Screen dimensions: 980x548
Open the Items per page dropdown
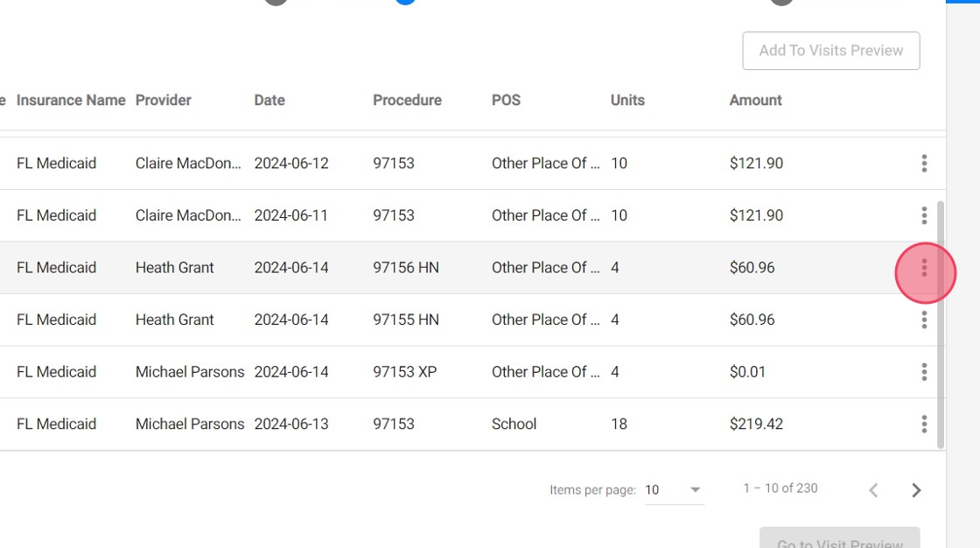pos(674,490)
